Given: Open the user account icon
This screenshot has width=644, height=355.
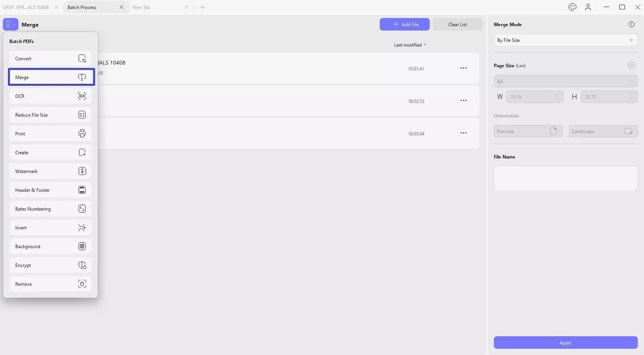Looking at the screenshot, I should [588, 7].
